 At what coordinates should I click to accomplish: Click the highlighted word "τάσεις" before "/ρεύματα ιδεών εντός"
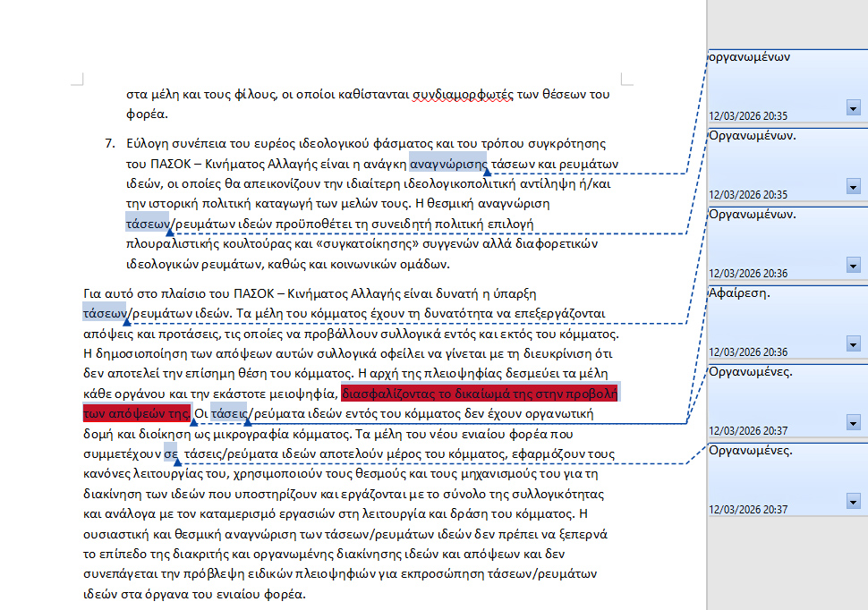[228, 414]
